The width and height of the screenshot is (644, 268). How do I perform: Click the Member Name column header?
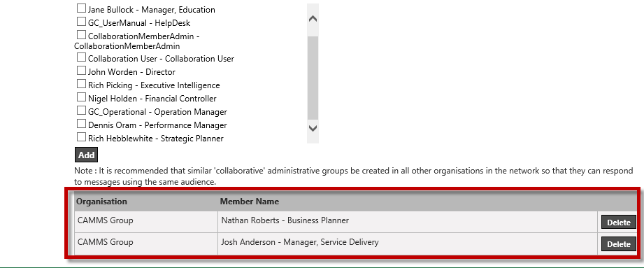click(250, 202)
